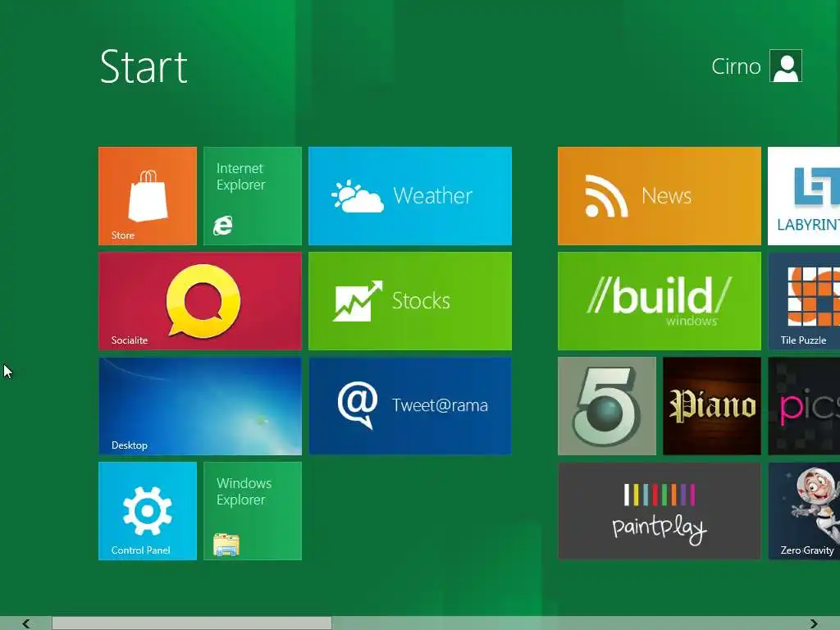
Task: Open the Socialite tile
Action: tap(200, 301)
